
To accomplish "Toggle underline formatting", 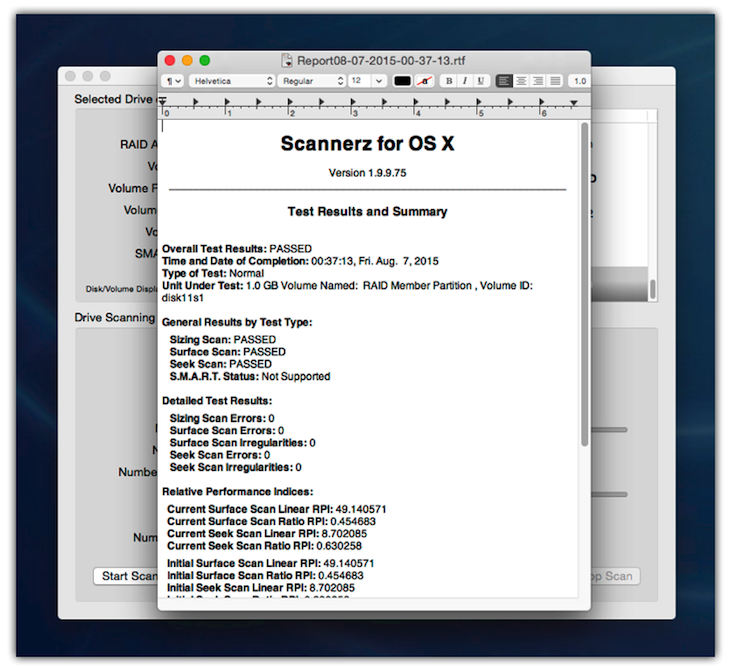I will click(480, 81).
